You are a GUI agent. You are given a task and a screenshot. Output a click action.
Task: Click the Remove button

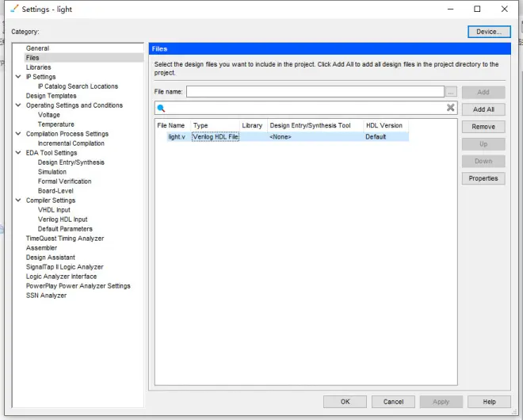point(483,127)
